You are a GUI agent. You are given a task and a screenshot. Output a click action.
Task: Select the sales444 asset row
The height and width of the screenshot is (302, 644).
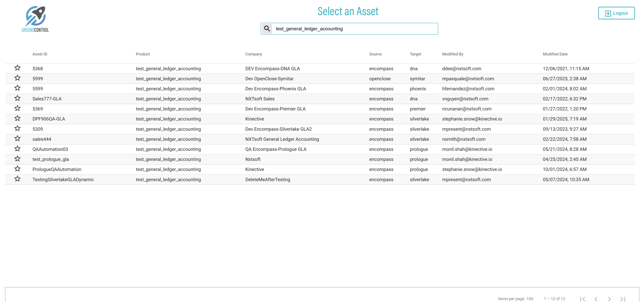tap(42, 139)
